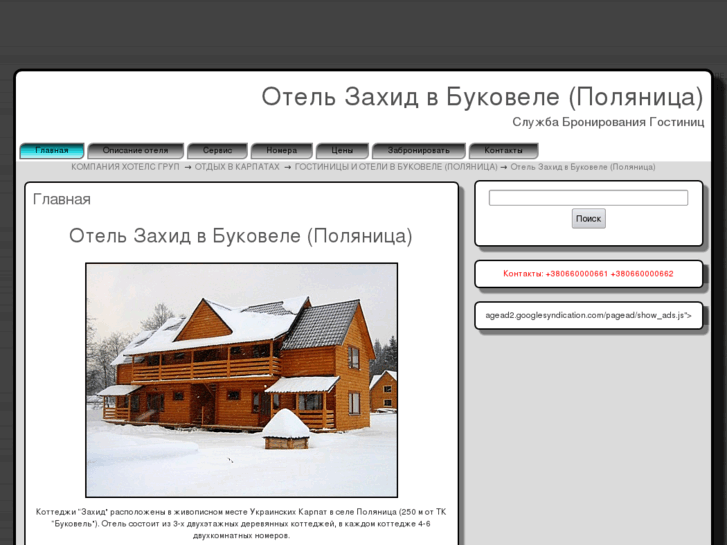Open the Контакты tab
The width and height of the screenshot is (727, 545).
point(503,151)
